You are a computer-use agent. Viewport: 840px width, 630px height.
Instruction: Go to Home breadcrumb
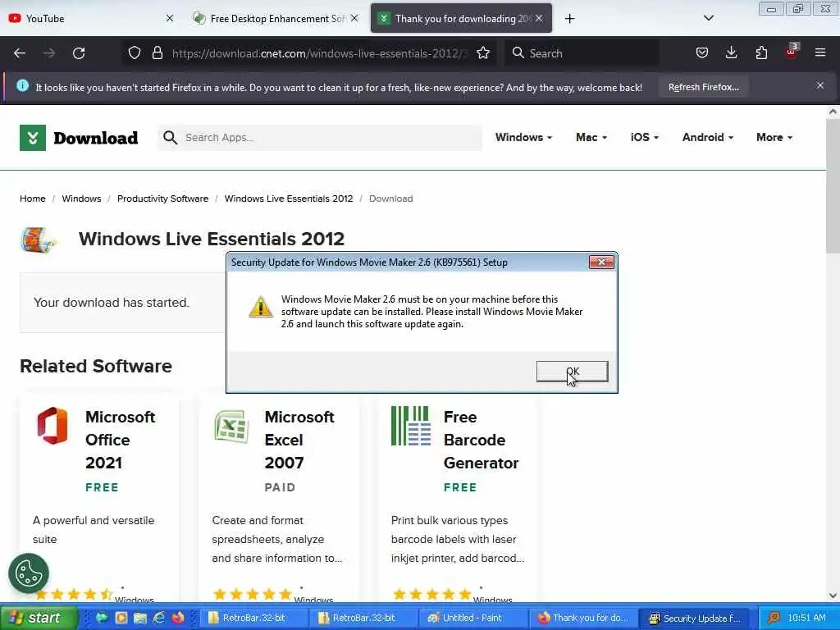tap(33, 199)
